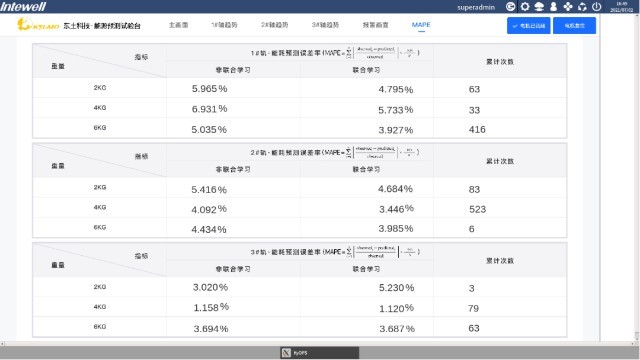This screenshot has width=640, height=360.
Task: Click the power icon to shut down
Action: point(596,7)
